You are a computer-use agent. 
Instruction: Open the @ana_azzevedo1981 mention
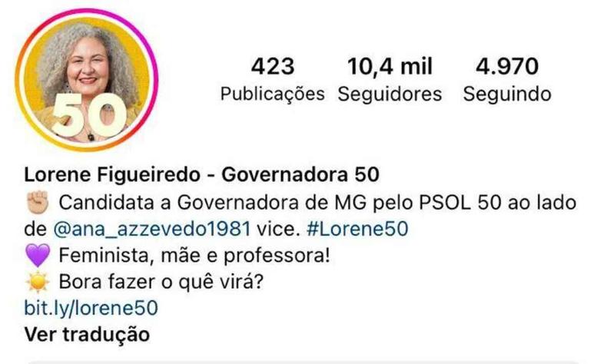[x=152, y=229]
